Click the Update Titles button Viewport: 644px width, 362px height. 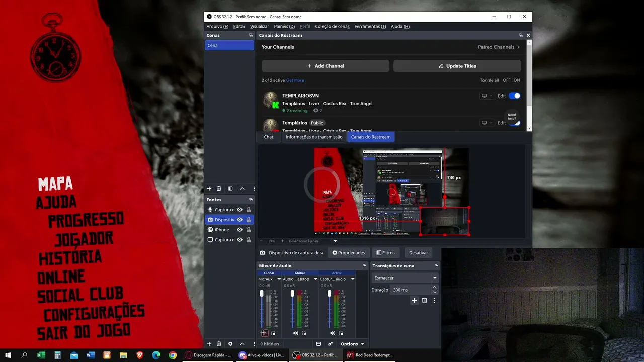[457, 66]
